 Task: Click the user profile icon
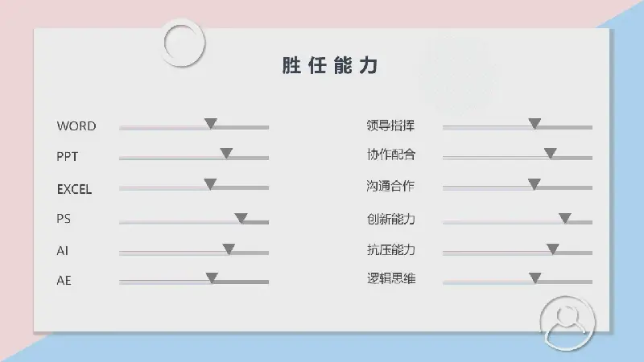(x=568, y=323)
